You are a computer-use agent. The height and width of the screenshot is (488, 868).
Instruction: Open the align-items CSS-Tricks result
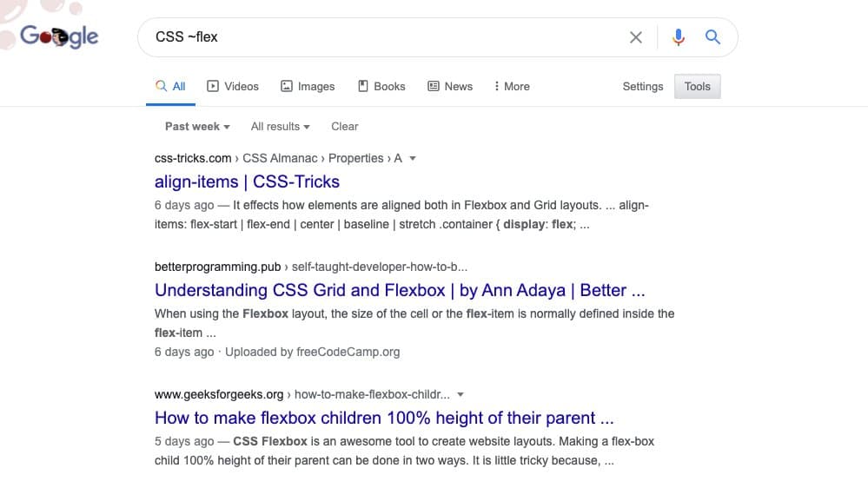(x=247, y=181)
